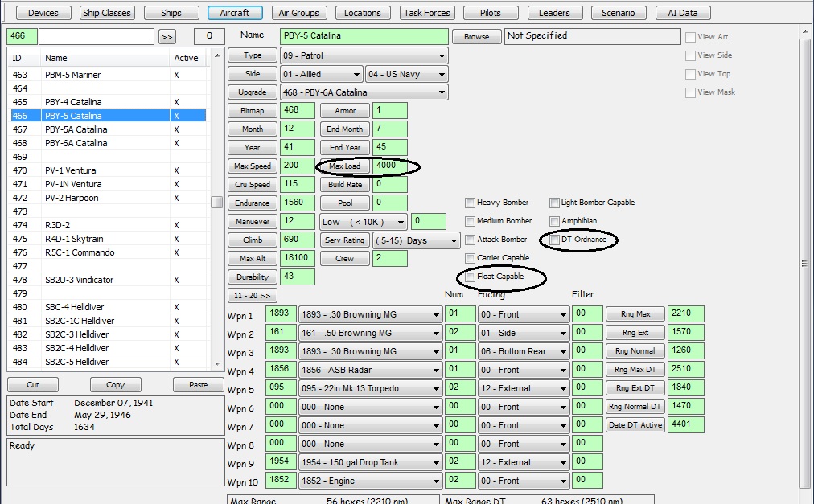Click the aircraft list scrollbar thumb
814x504 pixels.
tap(217, 202)
